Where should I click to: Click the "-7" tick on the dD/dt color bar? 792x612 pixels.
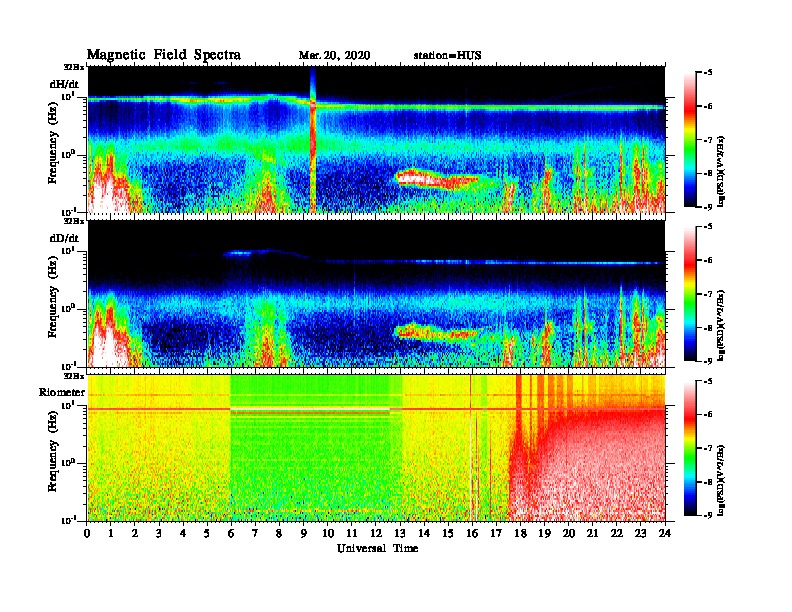(x=708, y=294)
